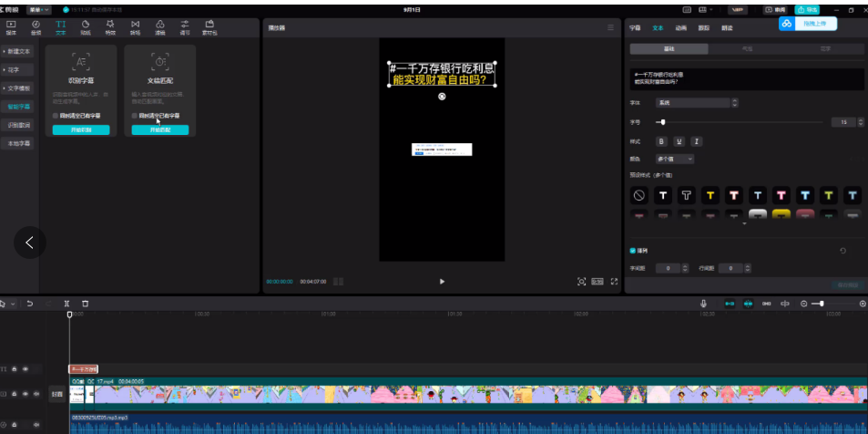Click the microphone record icon above timeline
Screen dimensions: 868x434
[703, 304]
